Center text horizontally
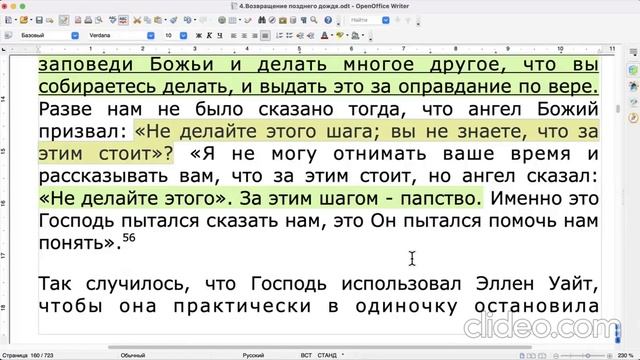Screen dimensions: 640x360 point(244,36)
